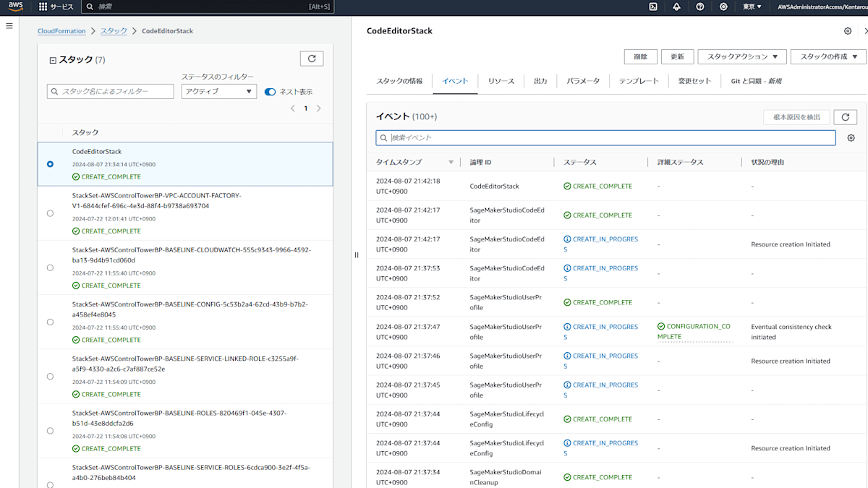Select the BASELINE-SERVICE-LINKED-ROLE stack radio button
Screen dimensions: 868x488
tap(50, 376)
